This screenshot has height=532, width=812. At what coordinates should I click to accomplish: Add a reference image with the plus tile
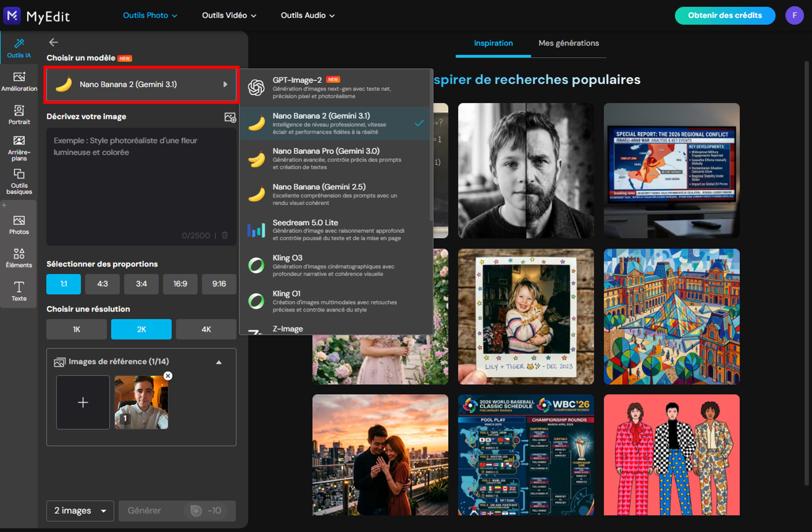click(x=83, y=402)
